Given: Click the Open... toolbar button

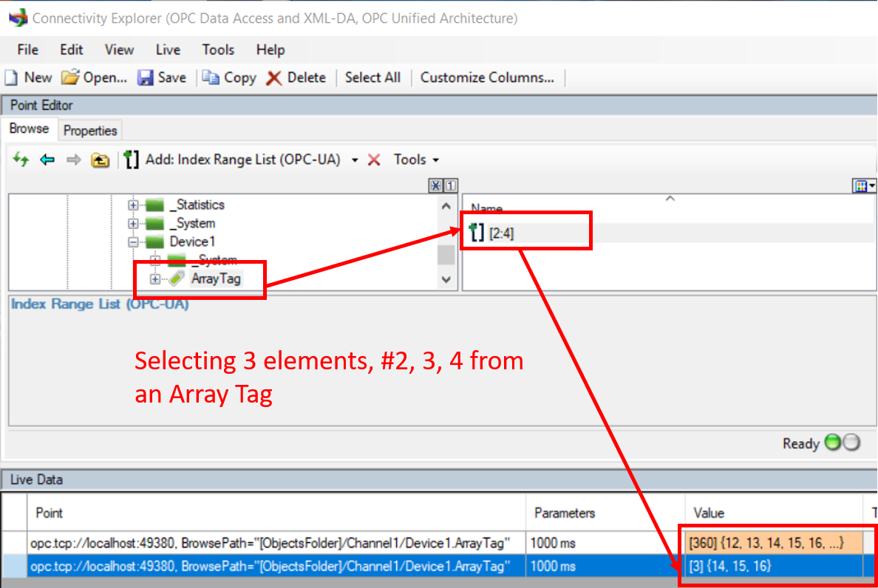Looking at the screenshot, I should pyautogui.click(x=94, y=78).
